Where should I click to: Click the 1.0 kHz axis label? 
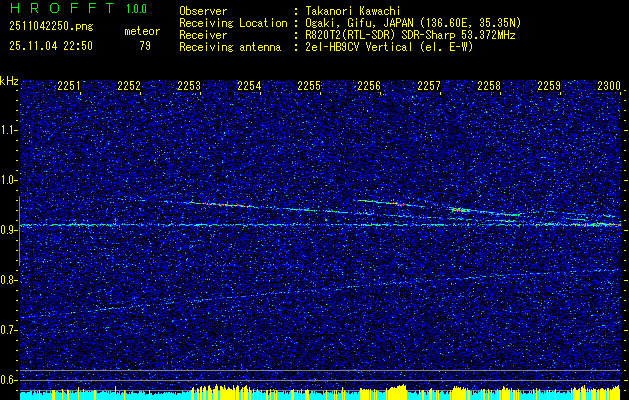pyautogui.click(x=8, y=180)
